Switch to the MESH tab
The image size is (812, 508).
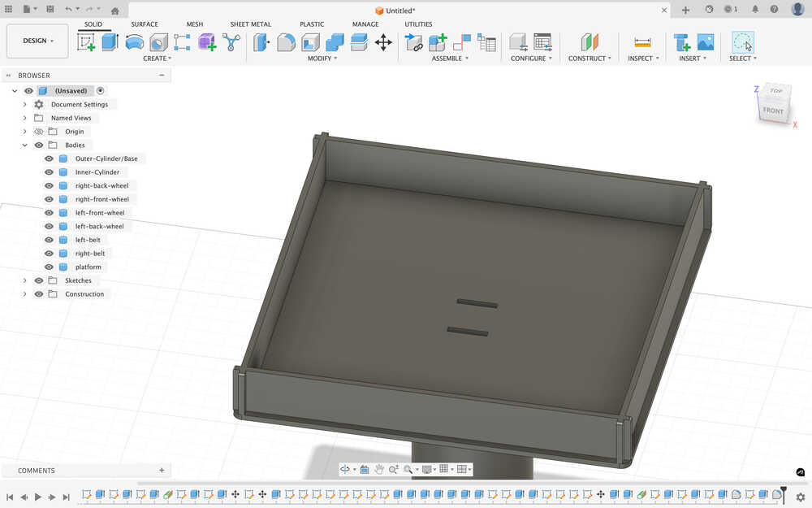click(x=195, y=24)
